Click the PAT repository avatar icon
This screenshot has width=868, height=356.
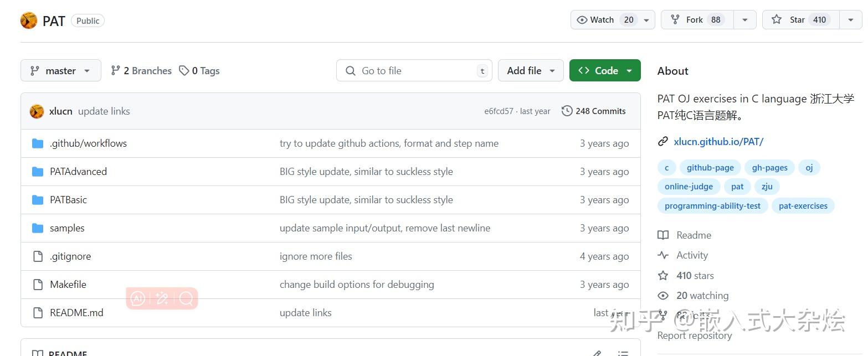(29, 20)
